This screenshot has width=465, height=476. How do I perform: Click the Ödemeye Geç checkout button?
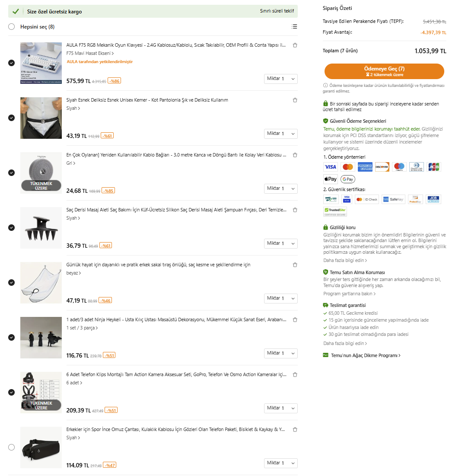384,71
